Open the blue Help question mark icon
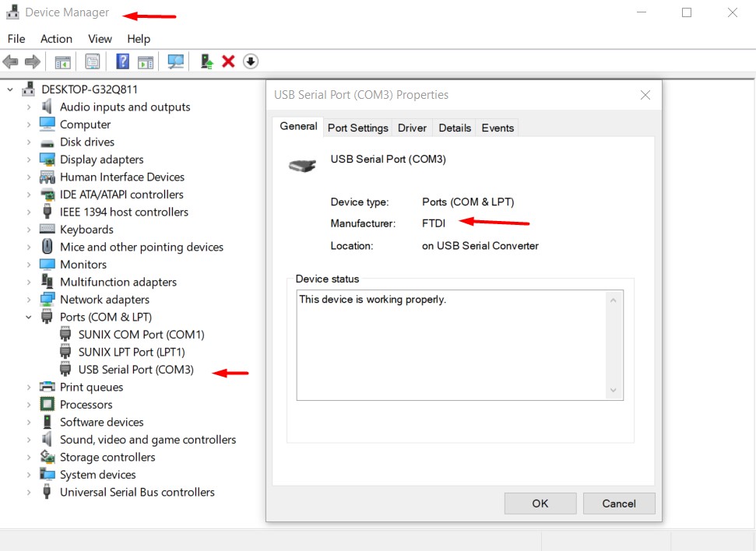Image resolution: width=756 pixels, height=551 pixels. tap(122, 61)
